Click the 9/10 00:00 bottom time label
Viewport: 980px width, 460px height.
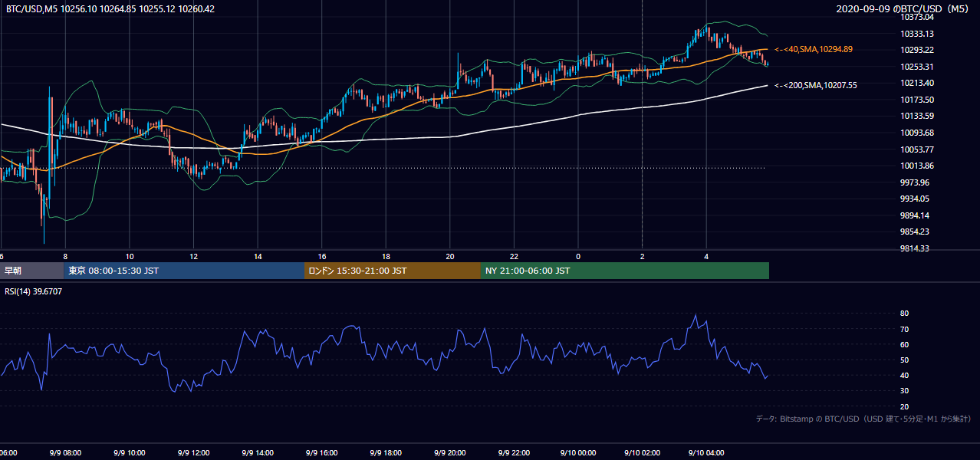tap(578, 453)
